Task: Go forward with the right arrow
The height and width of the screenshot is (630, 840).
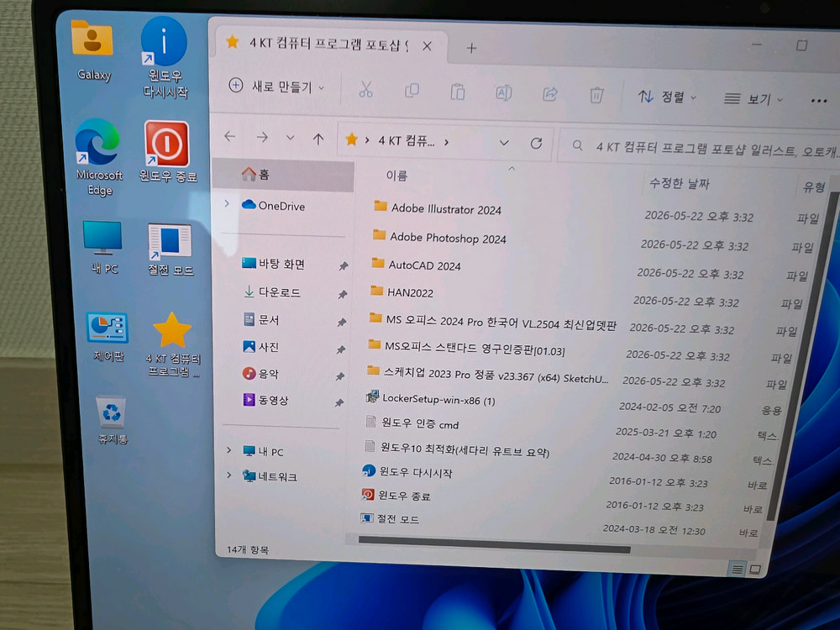Action: pos(262,137)
